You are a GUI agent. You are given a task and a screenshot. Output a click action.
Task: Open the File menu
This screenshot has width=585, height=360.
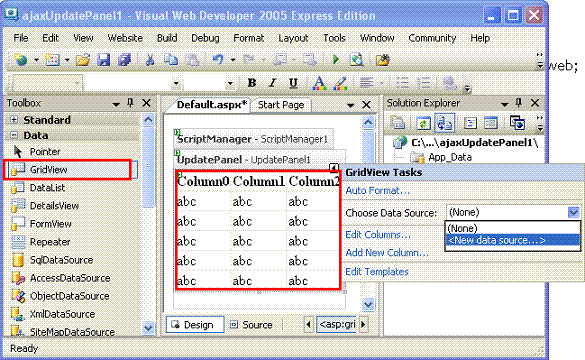tap(21, 38)
